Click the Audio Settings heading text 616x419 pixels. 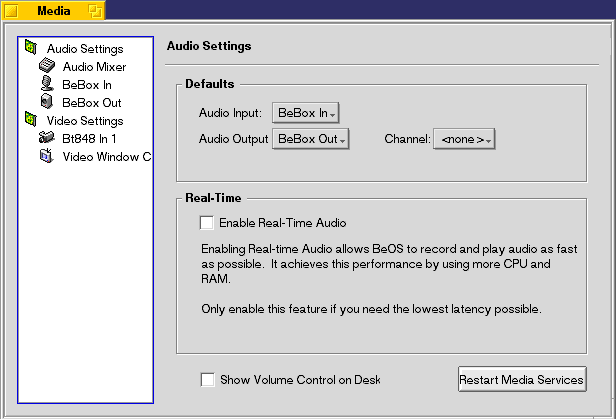click(209, 46)
